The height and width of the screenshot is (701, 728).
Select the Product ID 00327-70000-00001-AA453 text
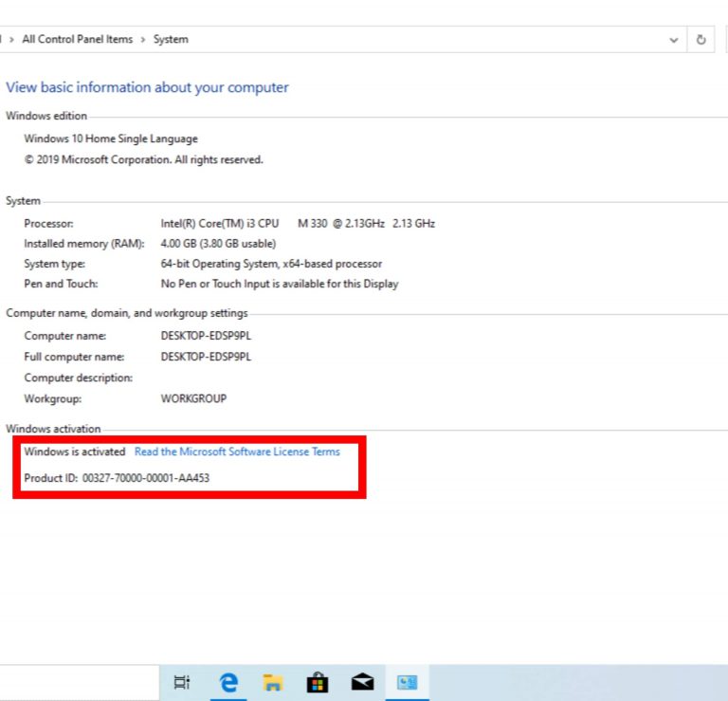[x=117, y=477]
